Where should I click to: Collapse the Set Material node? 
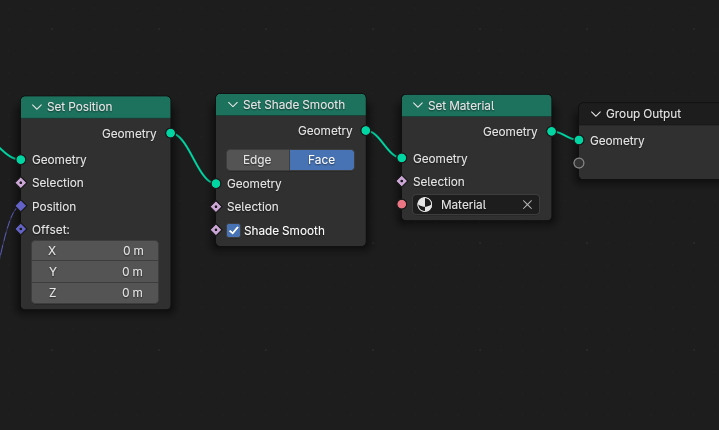pos(418,105)
